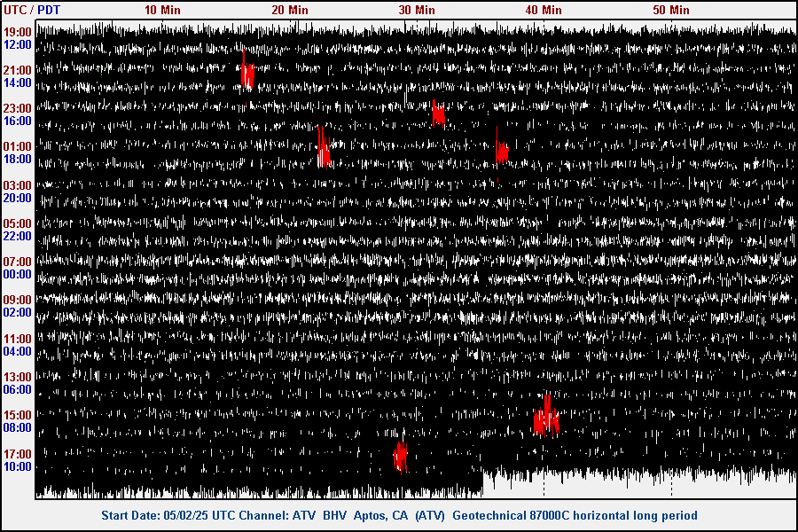Click the red event on the 23:00 trace
This screenshot has width=798, height=532.
[x=438, y=113]
